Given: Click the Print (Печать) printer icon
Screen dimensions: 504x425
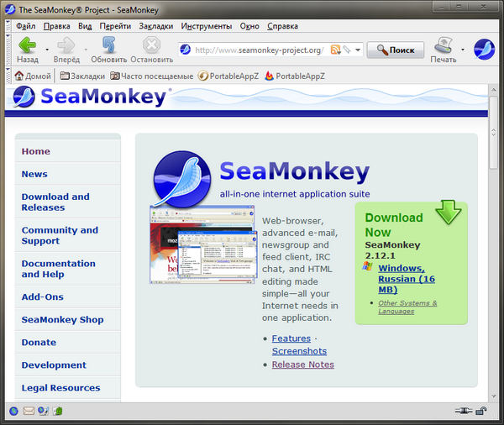Looking at the screenshot, I should click(444, 45).
